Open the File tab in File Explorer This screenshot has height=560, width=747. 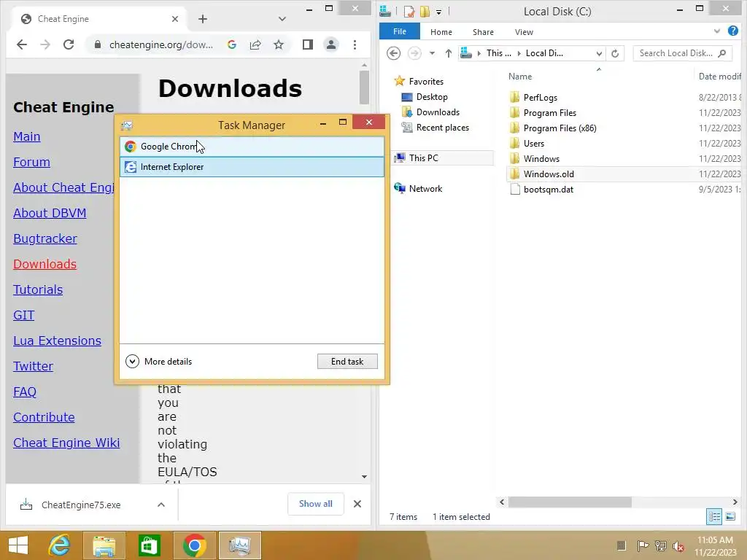400,31
